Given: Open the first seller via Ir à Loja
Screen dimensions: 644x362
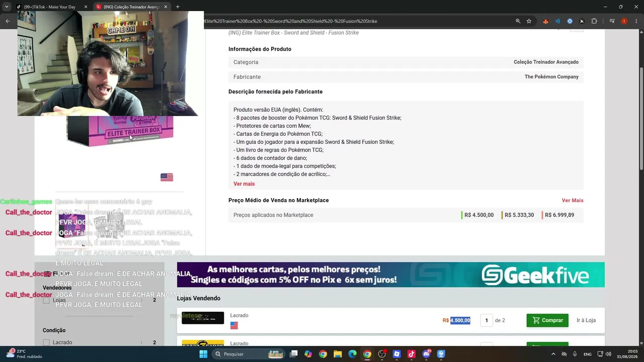Looking at the screenshot, I should click(586, 320).
